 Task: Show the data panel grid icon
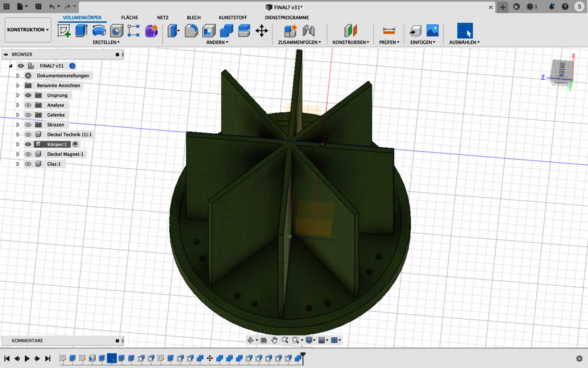point(6,7)
